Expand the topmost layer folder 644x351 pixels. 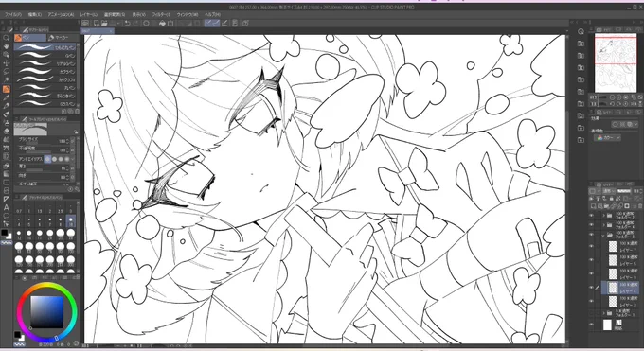[x=604, y=215]
